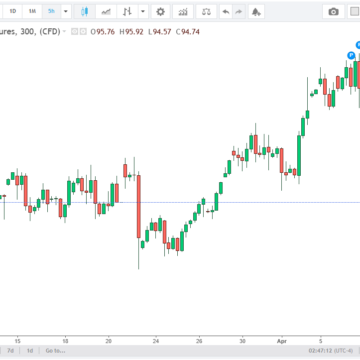
Task: Click the 20 date label on time axis
Action: (109, 341)
